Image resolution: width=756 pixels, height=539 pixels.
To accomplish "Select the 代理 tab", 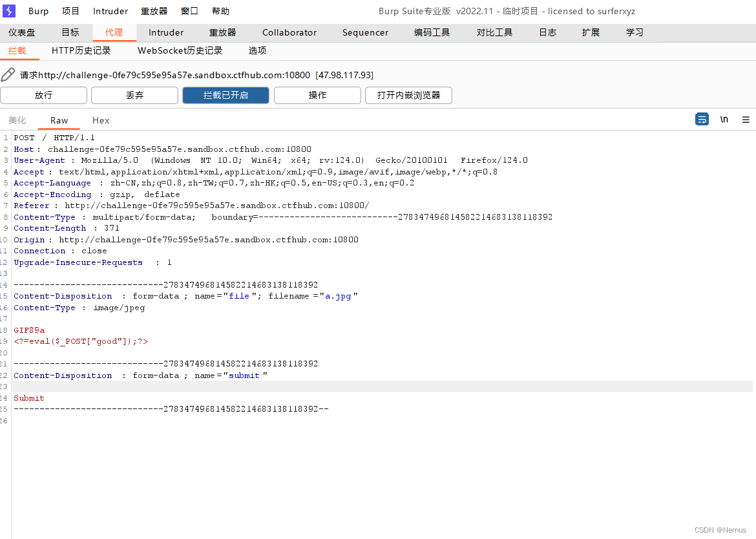I will coord(114,32).
